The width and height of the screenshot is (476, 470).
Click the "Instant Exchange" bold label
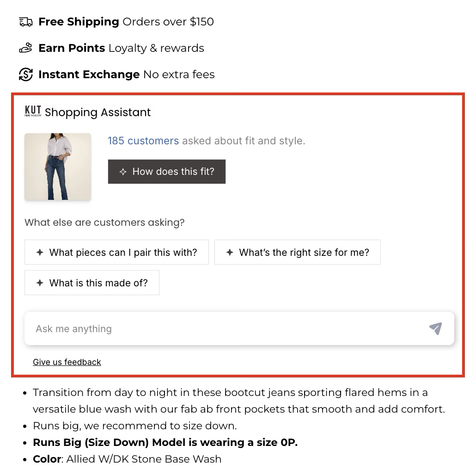[x=89, y=74]
